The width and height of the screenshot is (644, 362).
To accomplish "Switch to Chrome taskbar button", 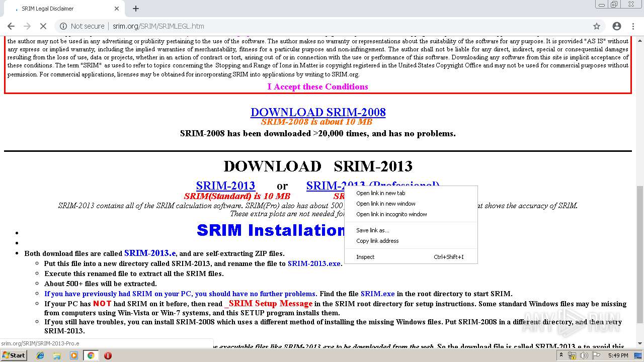I will pos(91,355).
